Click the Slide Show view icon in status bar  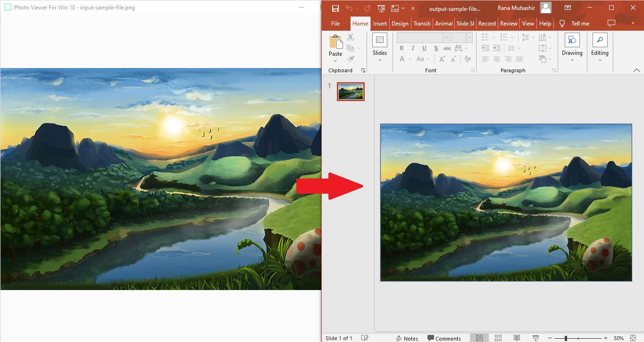[535, 338]
